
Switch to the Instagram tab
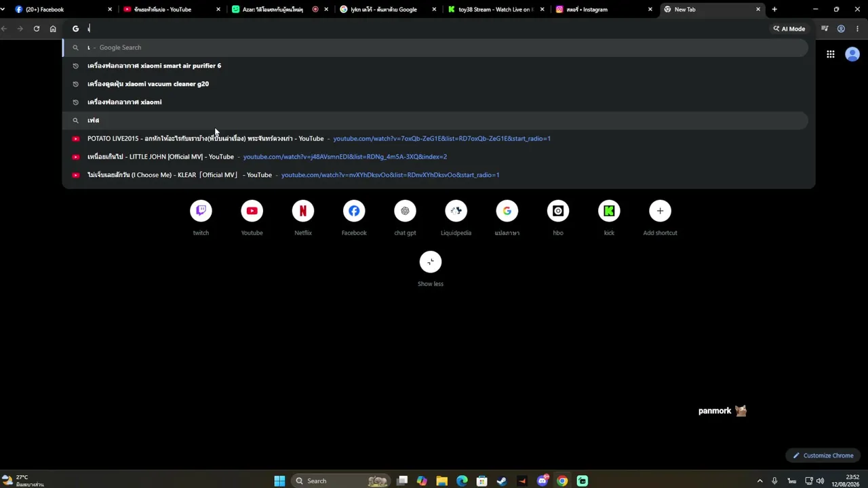click(x=604, y=9)
